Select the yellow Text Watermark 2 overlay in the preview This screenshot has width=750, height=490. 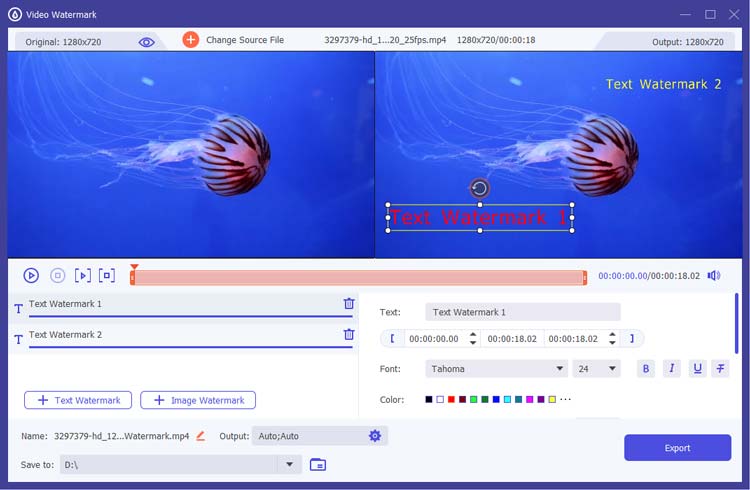click(x=663, y=84)
